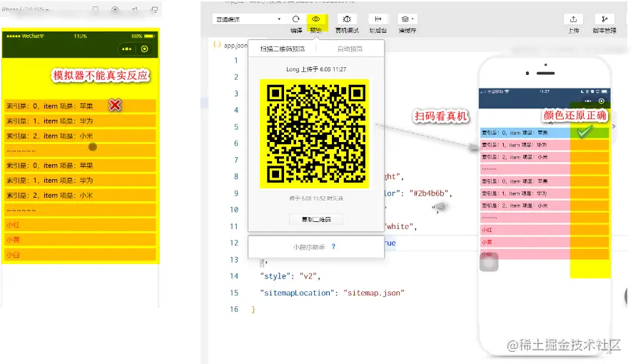This screenshot has width=633, height=364.
Task: Switch to 自动预览 tab
Action: [350, 49]
